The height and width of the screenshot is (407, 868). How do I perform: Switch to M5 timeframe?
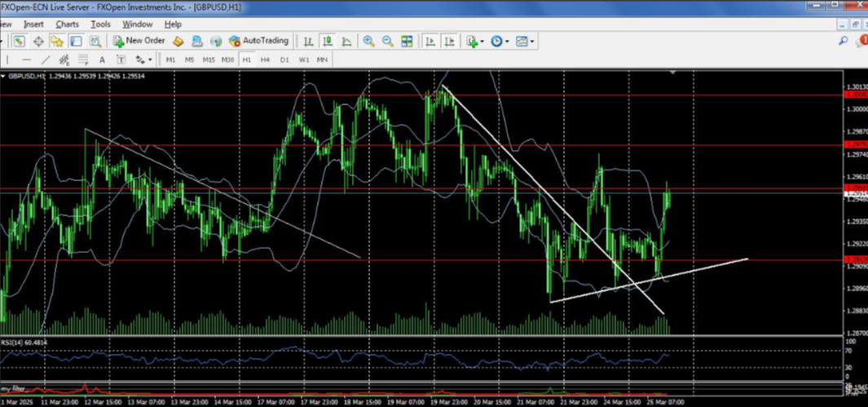tap(189, 60)
